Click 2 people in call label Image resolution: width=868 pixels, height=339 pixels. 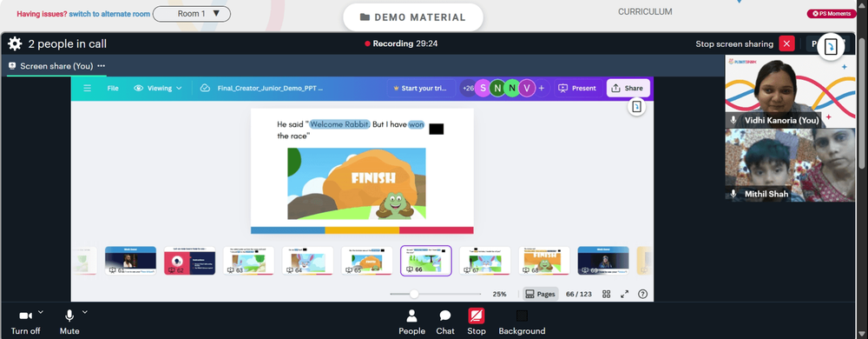coord(68,43)
